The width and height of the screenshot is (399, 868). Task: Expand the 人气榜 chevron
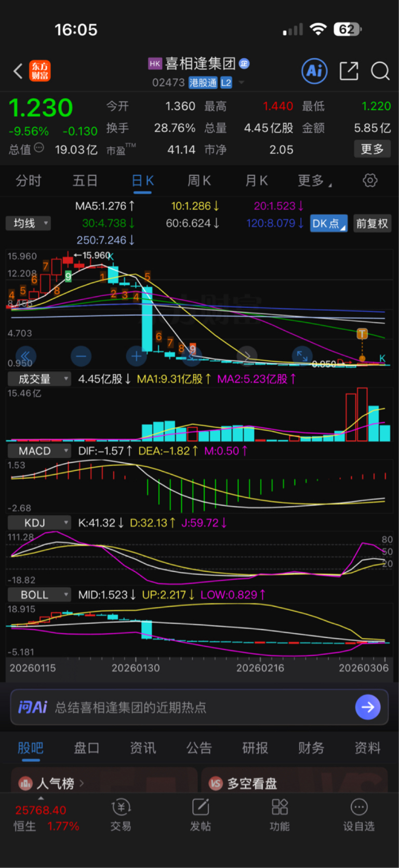pyautogui.click(x=82, y=783)
